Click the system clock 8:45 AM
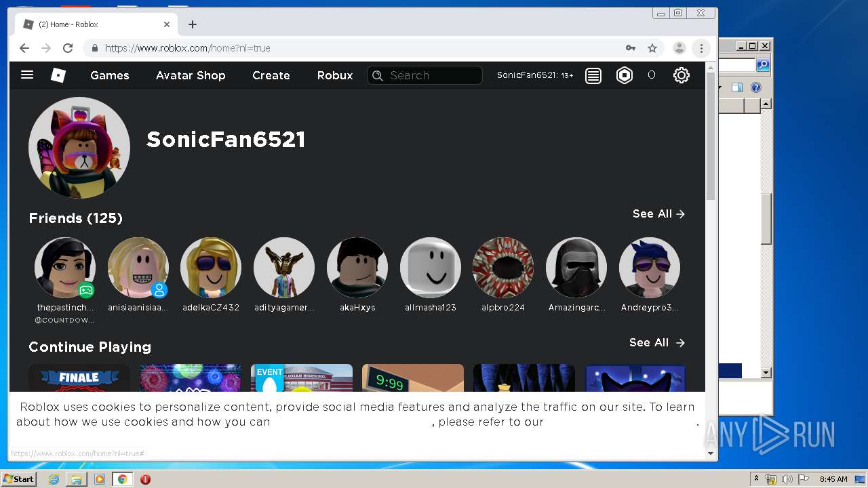 click(x=833, y=479)
